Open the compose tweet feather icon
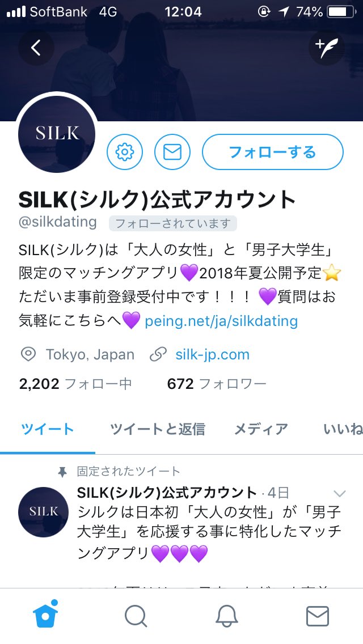Viewport: 363px width, 644px height. click(x=327, y=48)
